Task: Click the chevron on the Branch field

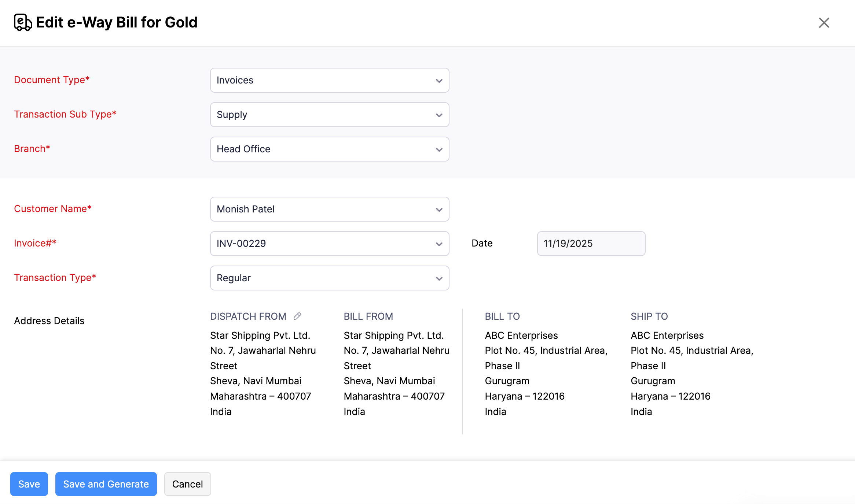Action: [439, 149]
